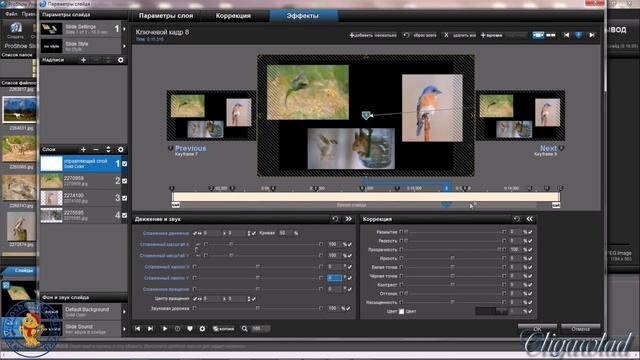
Task: Toggle visibility of layer 3 2274100
Action: [124, 198]
